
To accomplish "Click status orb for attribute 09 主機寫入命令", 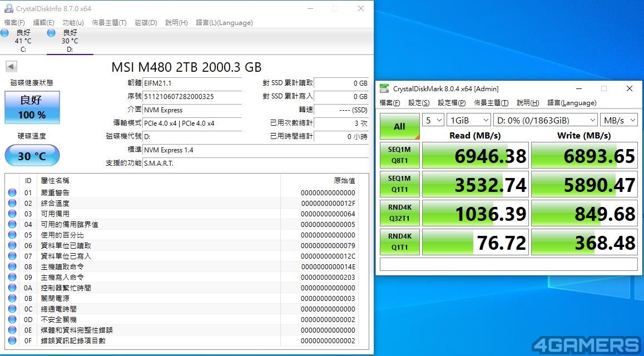I will click(x=12, y=277).
